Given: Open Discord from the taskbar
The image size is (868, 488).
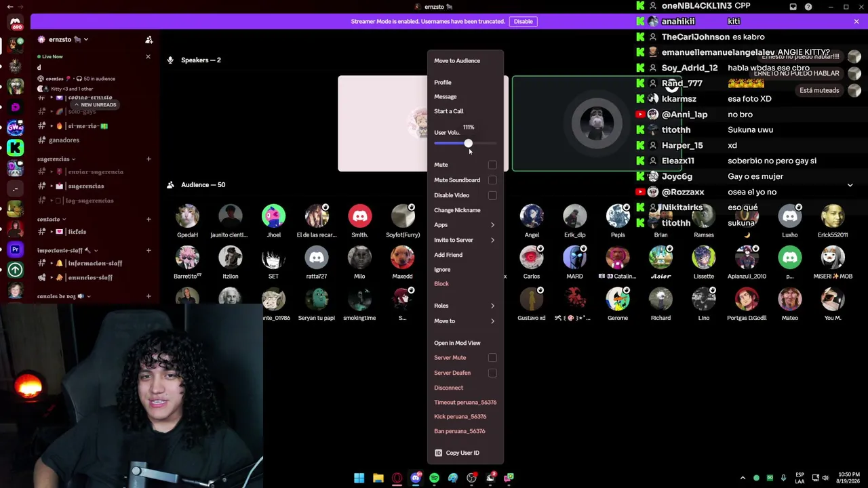Looking at the screenshot, I should click(416, 478).
